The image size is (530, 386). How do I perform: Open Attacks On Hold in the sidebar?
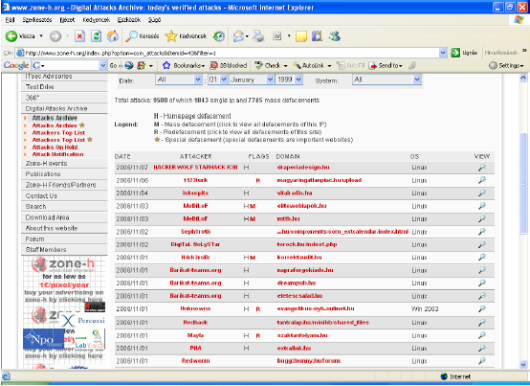pos(55,147)
